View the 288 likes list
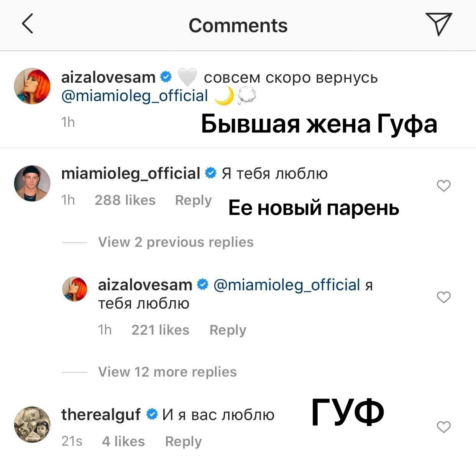Viewport: 476px width, 471px height. tap(125, 200)
